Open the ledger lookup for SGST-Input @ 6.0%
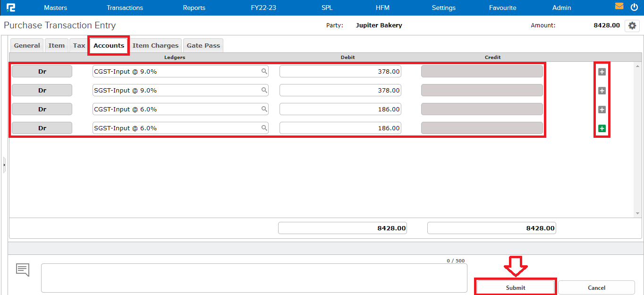Image resolution: width=644 pixels, height=295 pixels. click(x=263, y=127)
